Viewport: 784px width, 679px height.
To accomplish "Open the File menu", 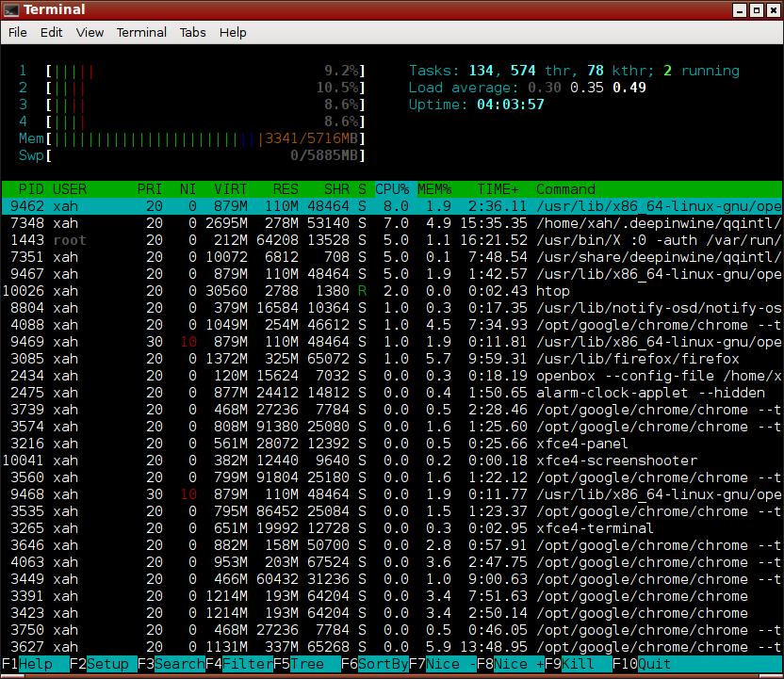I will 18,32.
